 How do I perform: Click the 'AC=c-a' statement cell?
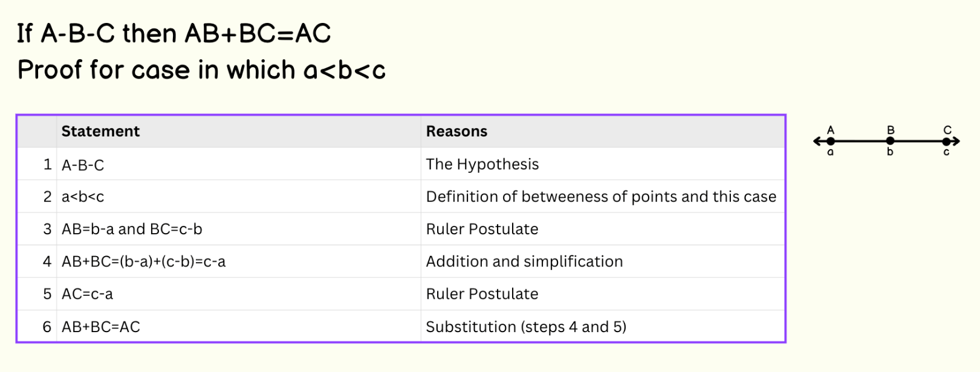point(87,294)
